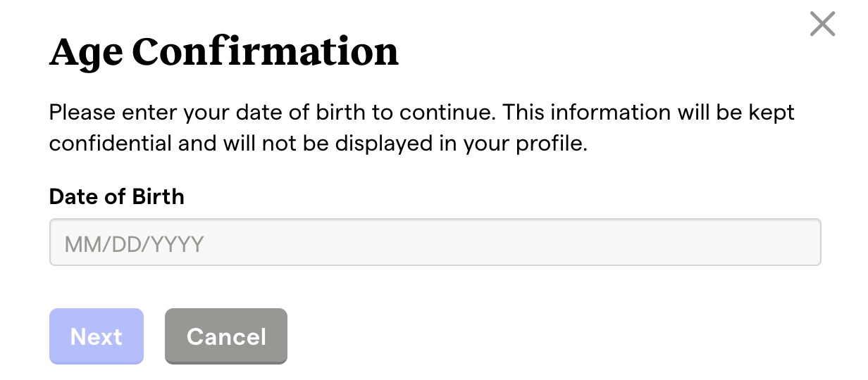Image resolution: width=868 pixels, height=380 pixels.
Task: Click the Age Confirmation heading
Action: (224, 52)
